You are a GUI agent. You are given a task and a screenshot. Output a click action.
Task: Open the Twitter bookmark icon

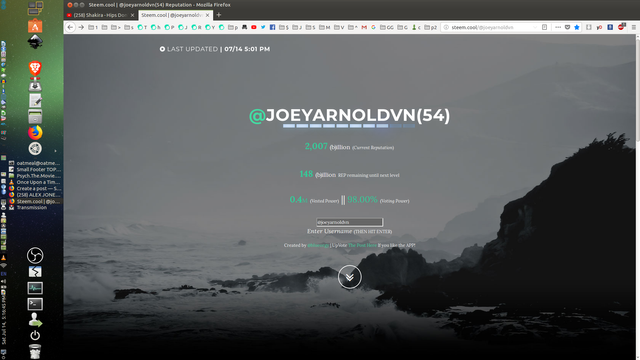pos(263,27)
